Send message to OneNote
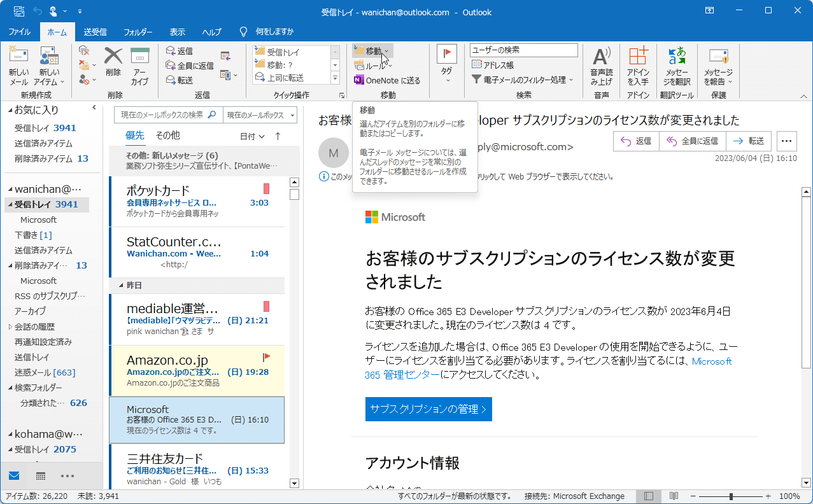 pyautogui.click(x=387, y=80)
